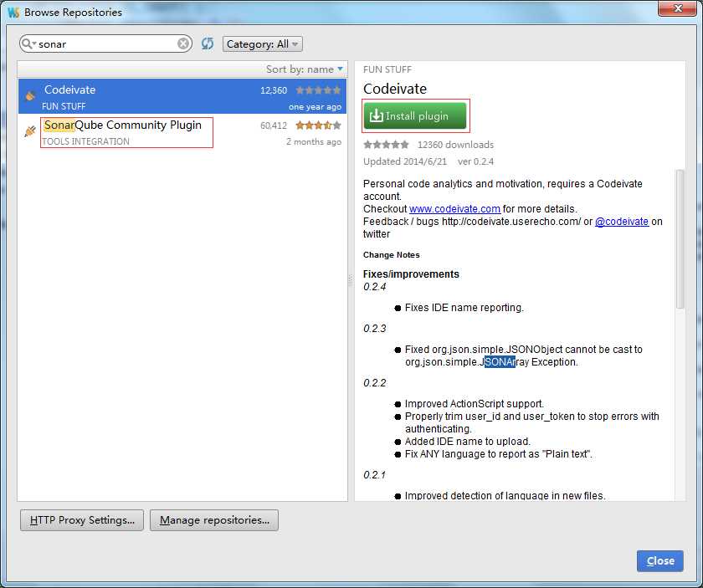Open the Category: All dropdown
This screenshot has width=703, height=588.
pos(262,44)
